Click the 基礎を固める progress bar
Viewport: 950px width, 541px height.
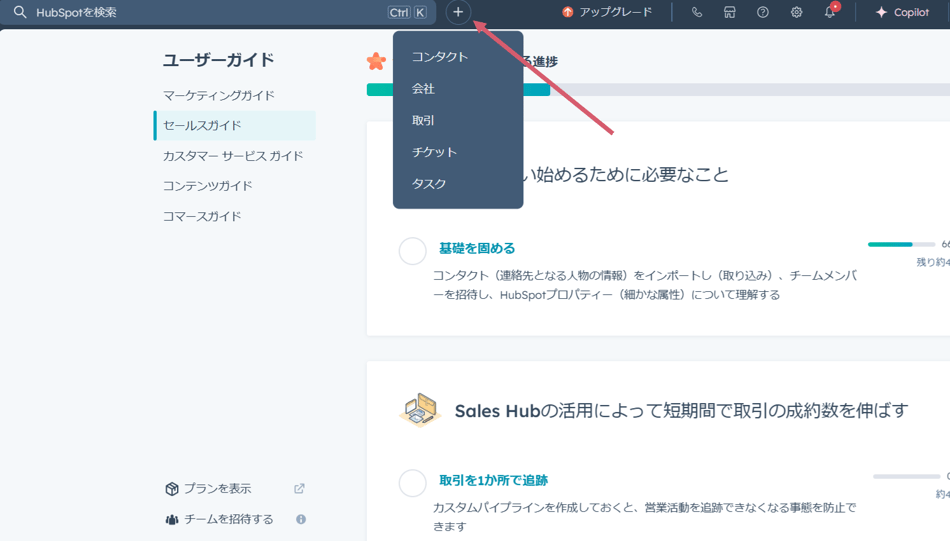click(902, 244)
